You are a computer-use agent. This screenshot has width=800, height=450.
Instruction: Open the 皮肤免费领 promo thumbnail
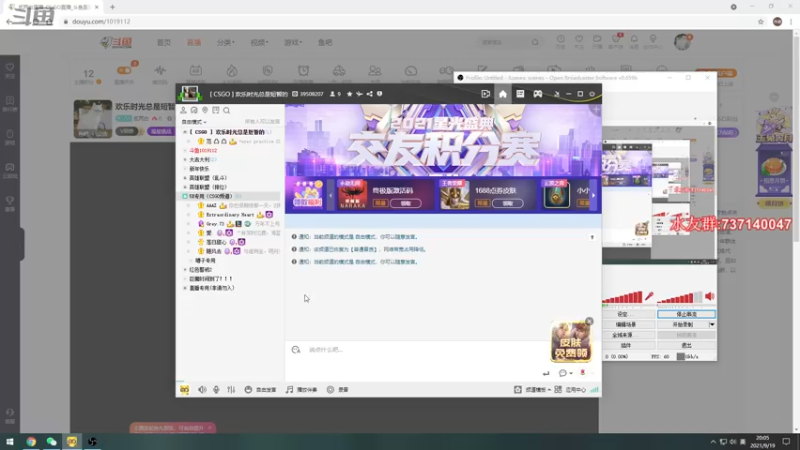click(571, 342)
